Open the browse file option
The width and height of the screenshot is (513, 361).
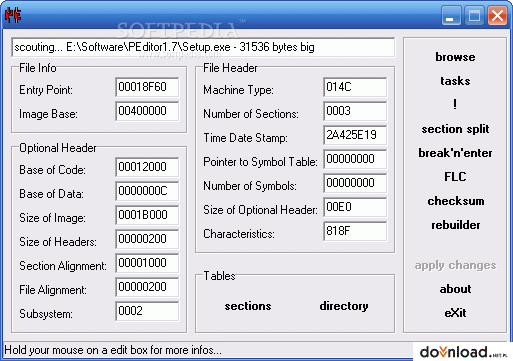coord(455,57)
